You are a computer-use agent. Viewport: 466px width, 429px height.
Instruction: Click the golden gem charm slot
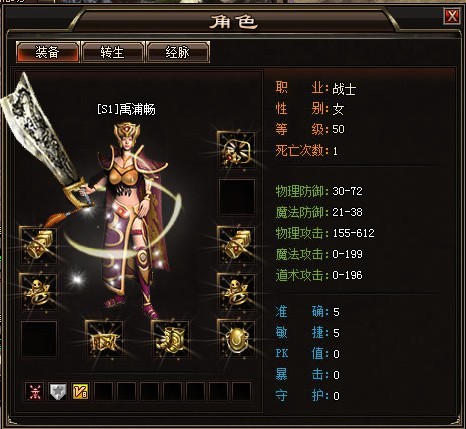(x=236, y=339)
